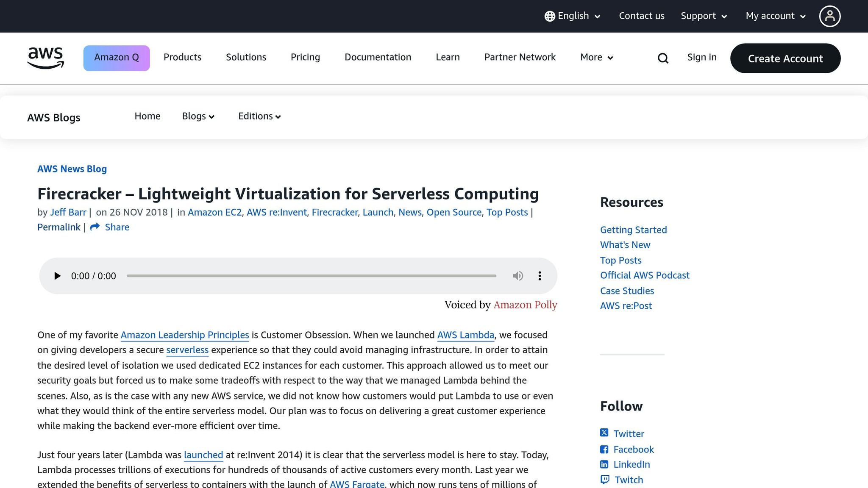Image resolution: width=868 pixels, height=488 pixels.
Task: Click the Twitch icon
Action: coord(605,480)
